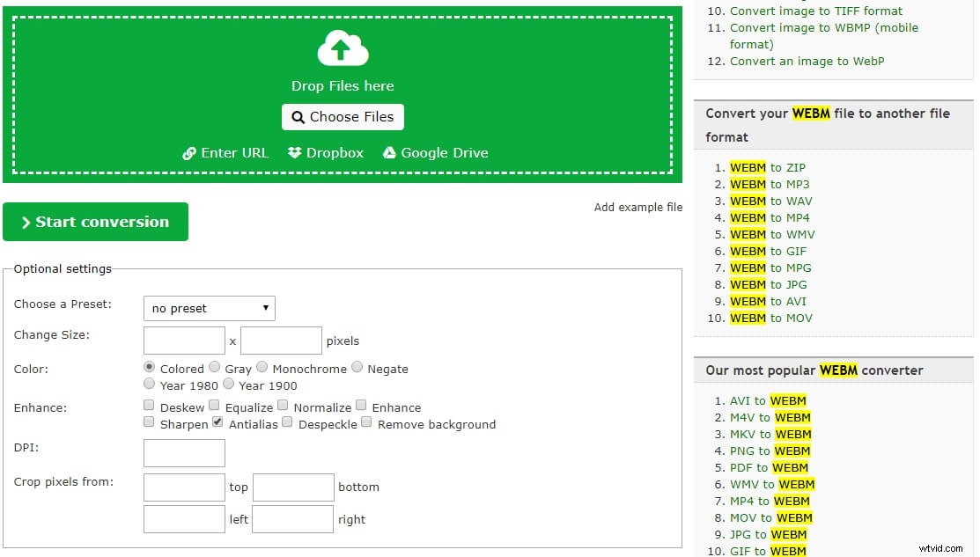Screen dimensions: 980x557
Task: Click the WEBM to GIF link
Action: [x=769, y=251]
